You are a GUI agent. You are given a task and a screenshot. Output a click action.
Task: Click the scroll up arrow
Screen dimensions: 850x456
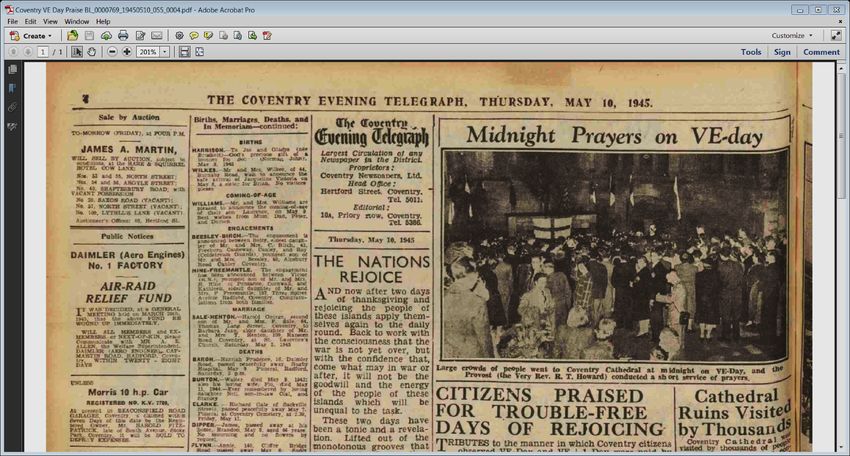tap(841, 67)
